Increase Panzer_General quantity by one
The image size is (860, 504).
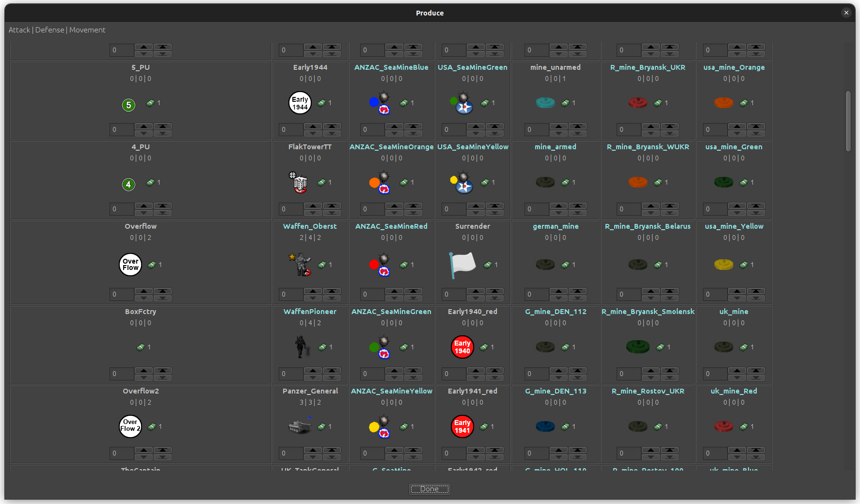pyautogui.click(x=313, y=450)
